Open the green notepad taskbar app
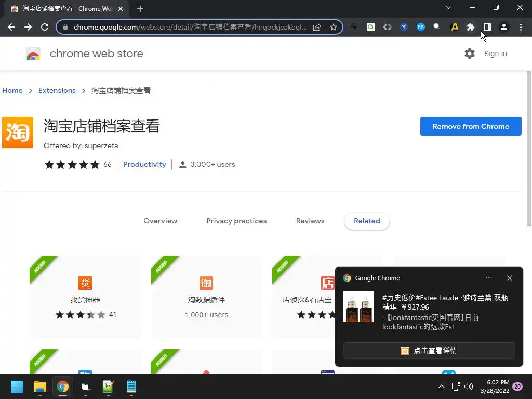Screen dimensions: 532x399 tap(108, 387)
